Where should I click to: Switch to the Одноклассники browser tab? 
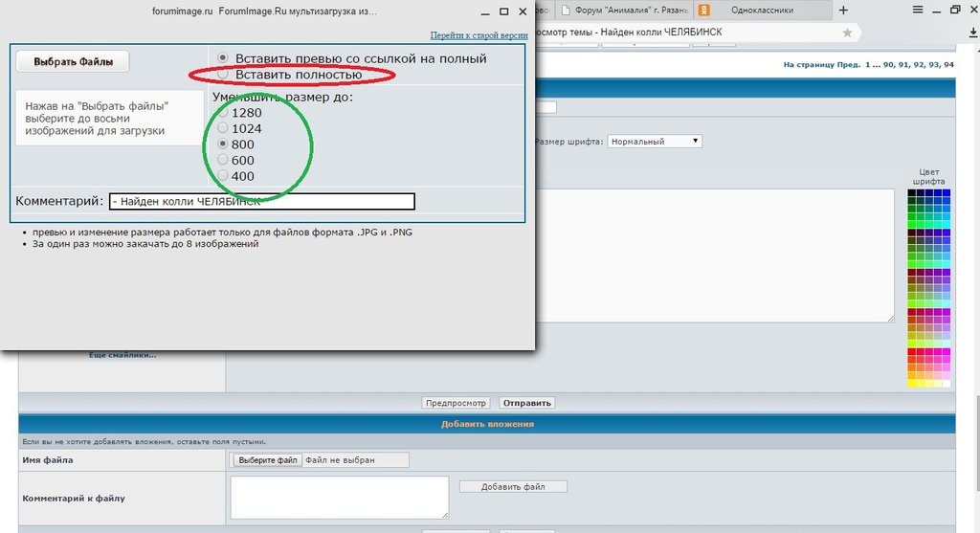click(x=763, y=10)
